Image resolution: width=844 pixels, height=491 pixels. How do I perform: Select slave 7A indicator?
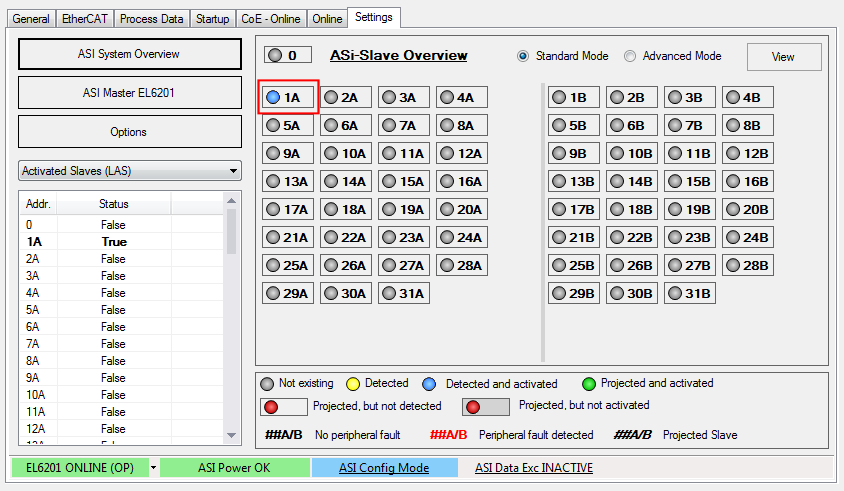point(404,125)
